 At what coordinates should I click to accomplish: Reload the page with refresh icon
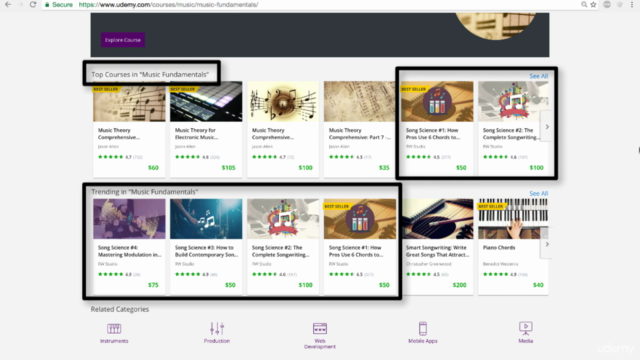[33, 4]
